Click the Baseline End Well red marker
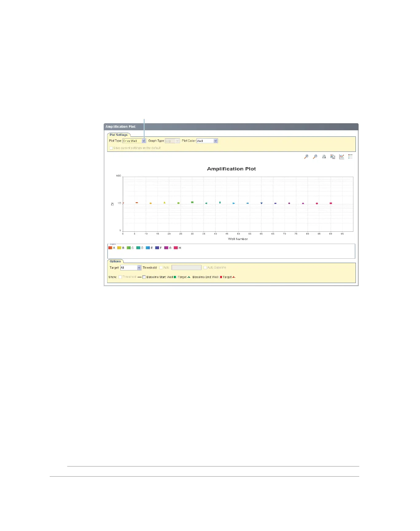This screenshot has height=531, width=420. [221, 277]
